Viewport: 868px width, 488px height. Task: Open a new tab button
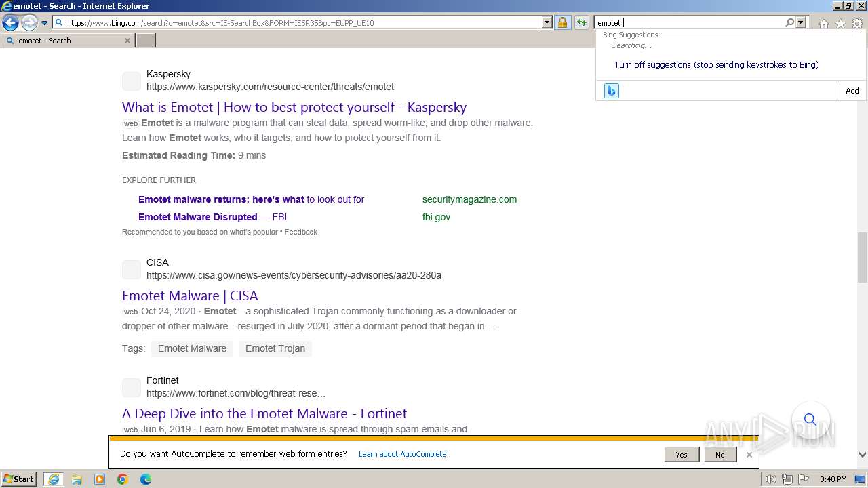pyautogui.click(x=146, y=40)
